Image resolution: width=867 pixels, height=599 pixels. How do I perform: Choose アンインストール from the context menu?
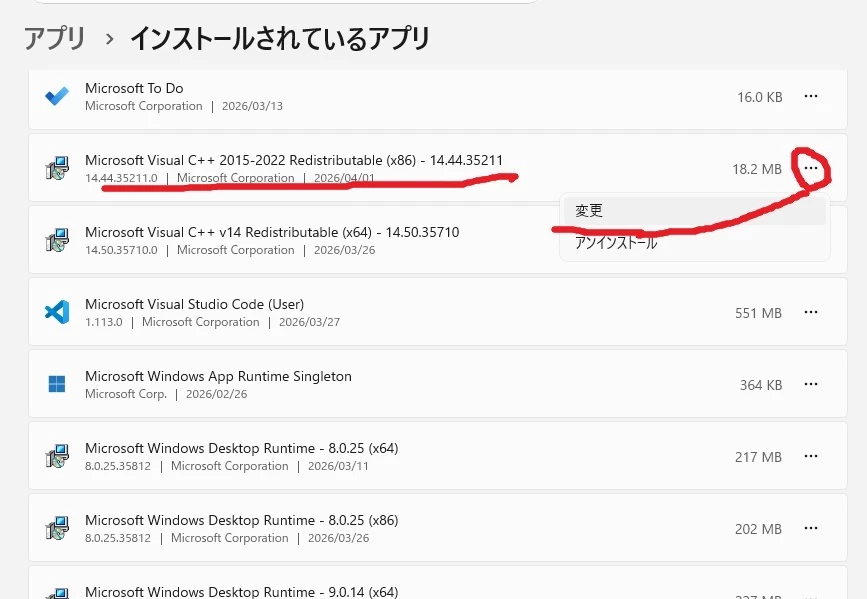pyautogui.click(x=694, y=242)
